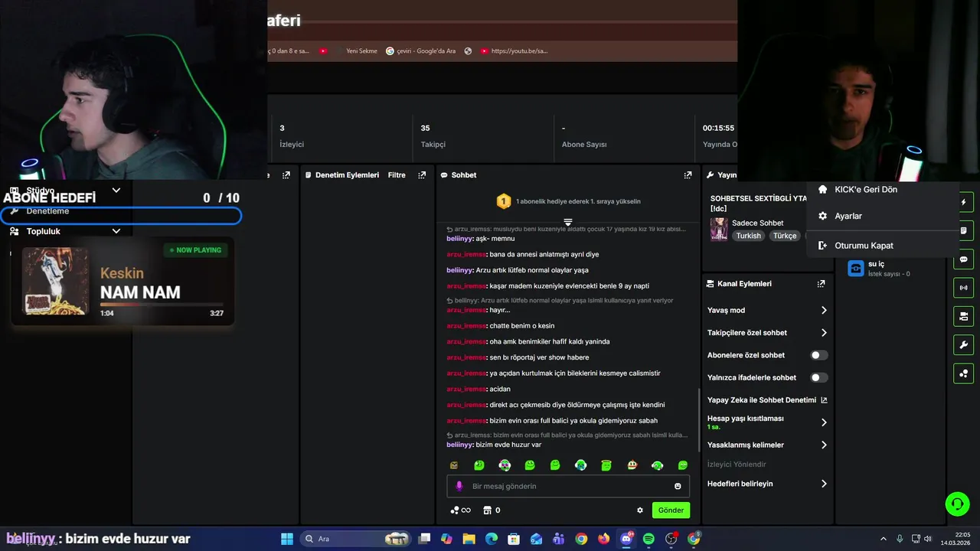Open the chat bubble icon in right sidebar
The height and width of the screenshot is (551, 980).
[963, 259]
